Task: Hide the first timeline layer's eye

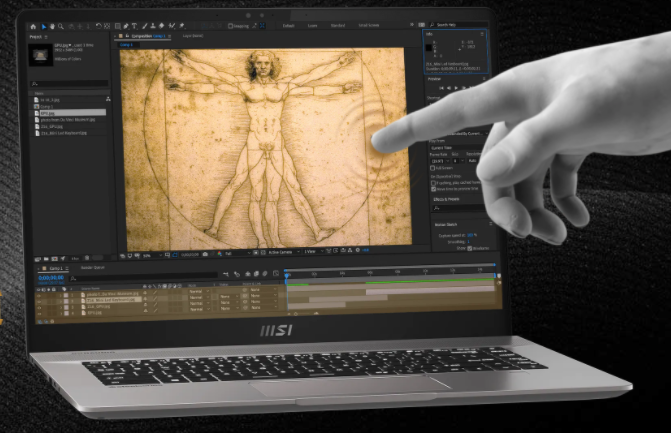Action: [x=39, y=296]
